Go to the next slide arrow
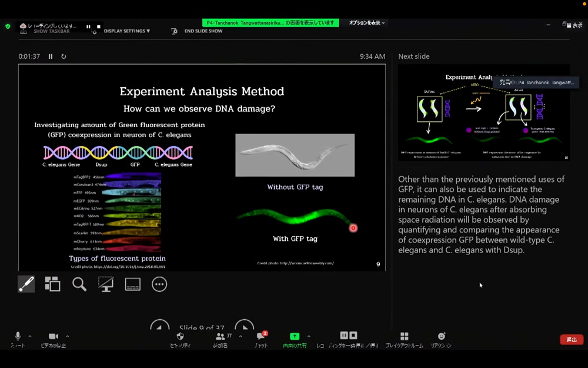Screen dimensions: 588x368 (x=244, y=327)
